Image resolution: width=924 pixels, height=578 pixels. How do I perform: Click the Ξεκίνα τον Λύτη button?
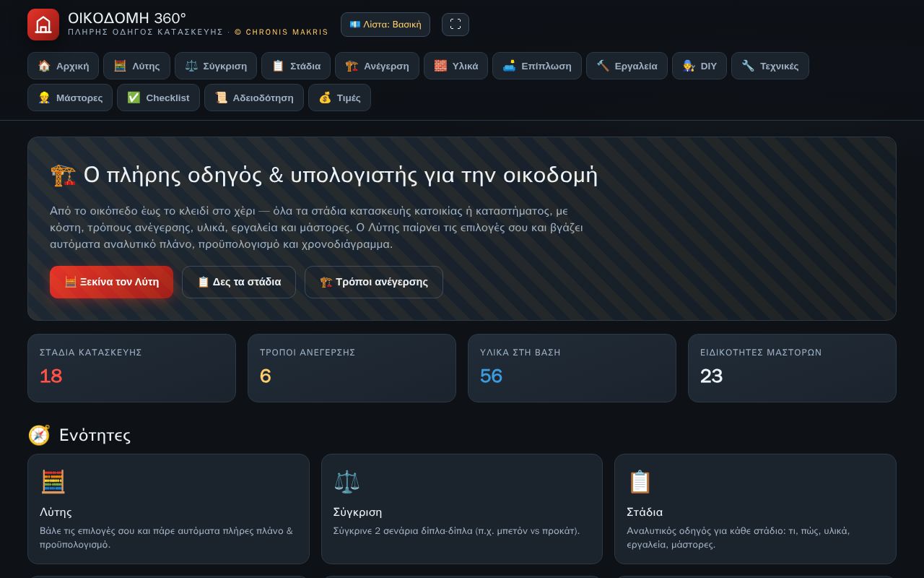111,282
